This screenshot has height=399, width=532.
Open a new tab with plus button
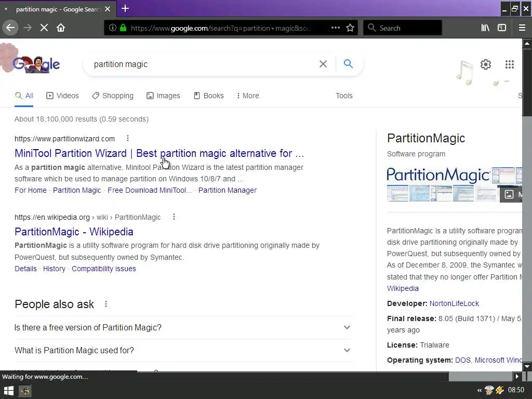click(125, 8)
